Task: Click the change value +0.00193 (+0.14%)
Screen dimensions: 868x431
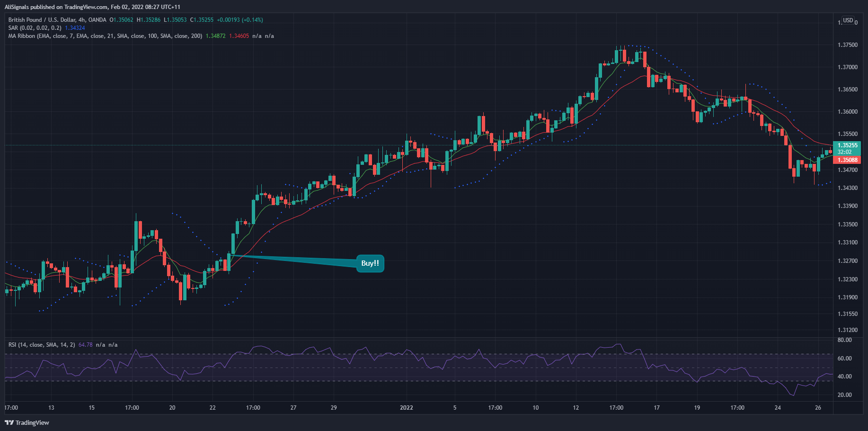Action: click(x=240, y=20)
